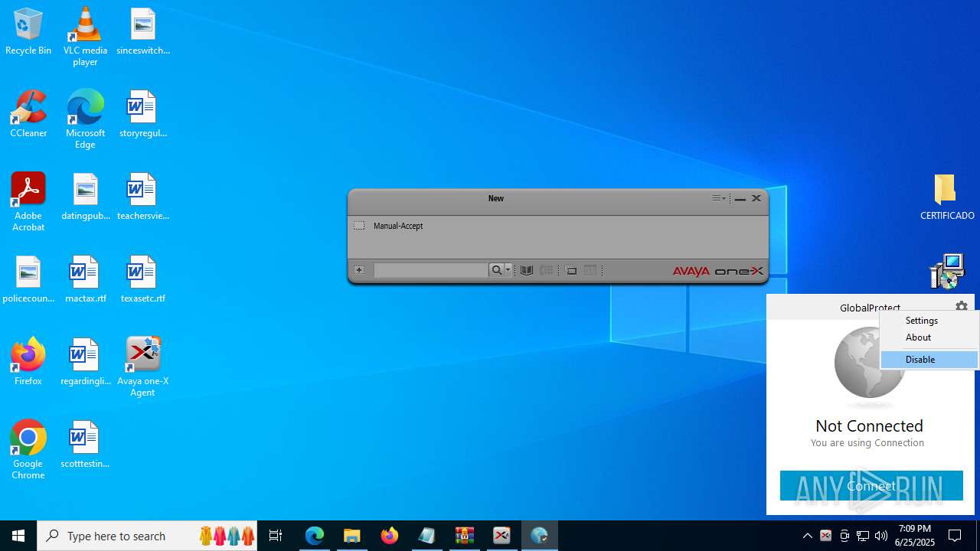
Task: Select the sinceswitch... image file icon
Action: tap(142, 32)
